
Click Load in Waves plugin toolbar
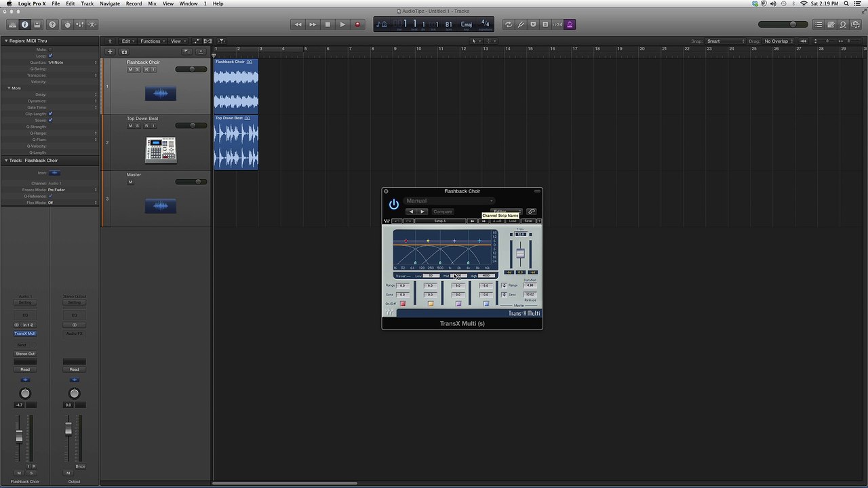pyautogui.click(x=513, y=221)
